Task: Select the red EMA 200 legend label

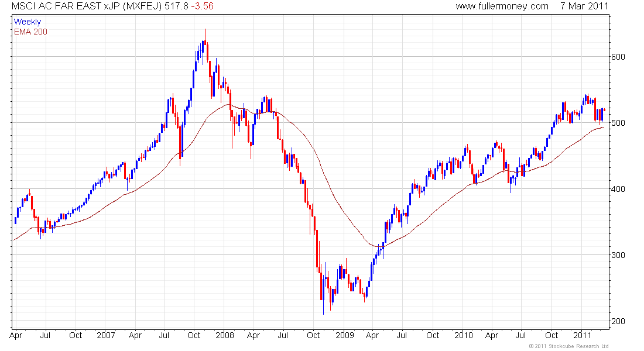Action: pos(30,32)
